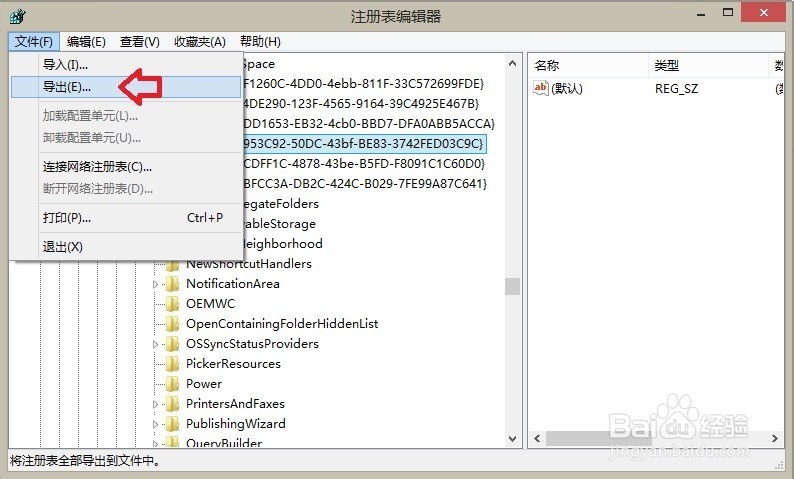Maximize the Registry Editor window
This screenshot has height=479, width=794.
coord(728,13)
